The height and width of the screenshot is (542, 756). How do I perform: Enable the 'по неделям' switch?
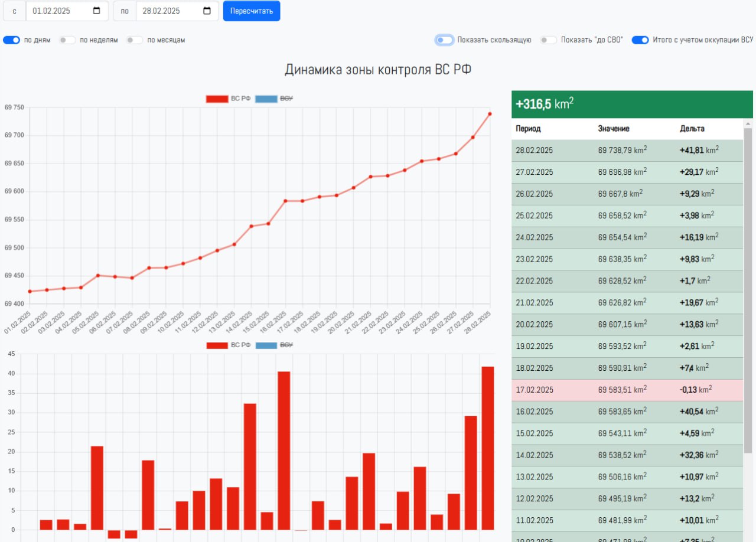click(67, 40)
